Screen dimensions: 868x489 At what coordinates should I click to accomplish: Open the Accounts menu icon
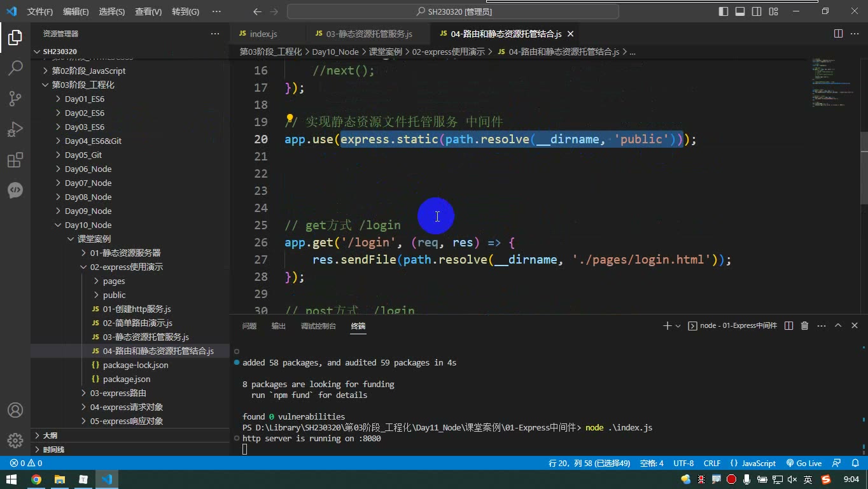15,410
